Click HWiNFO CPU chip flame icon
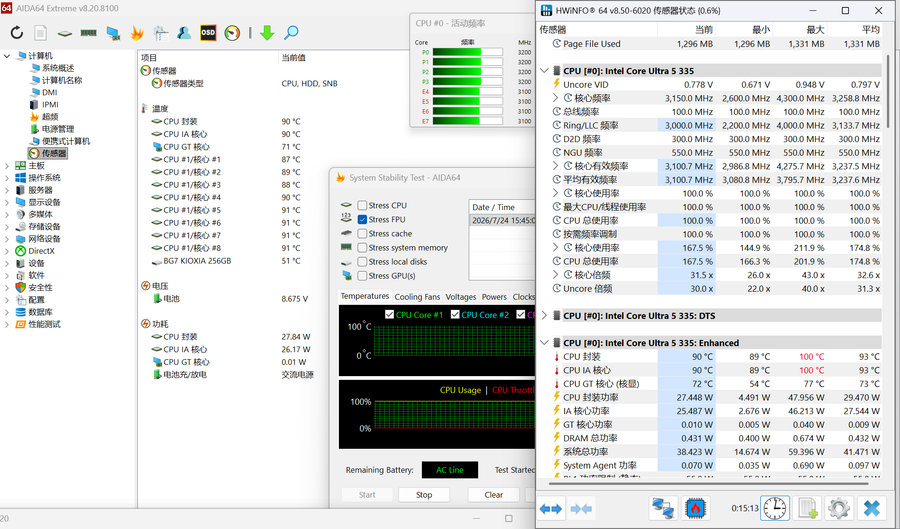 coord(695,508)
